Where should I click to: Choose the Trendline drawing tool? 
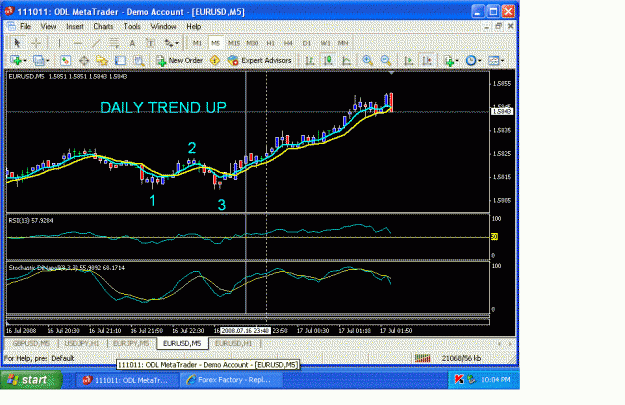96,43
